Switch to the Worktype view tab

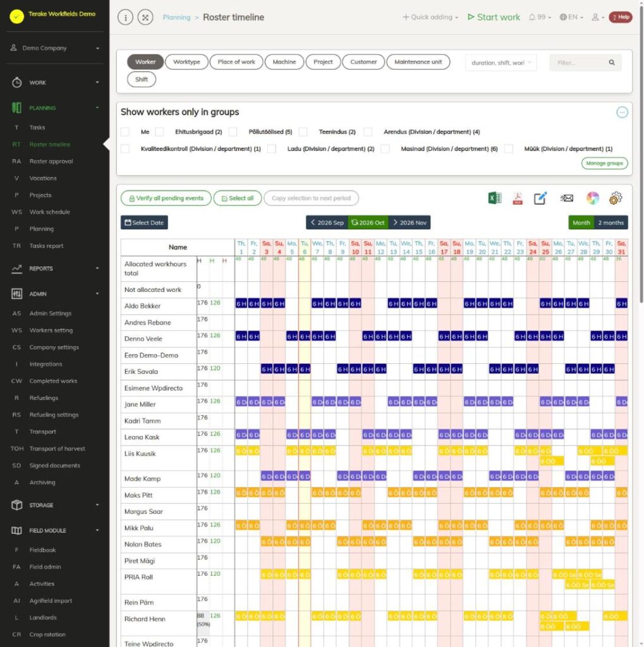click(x=186, y=62)
